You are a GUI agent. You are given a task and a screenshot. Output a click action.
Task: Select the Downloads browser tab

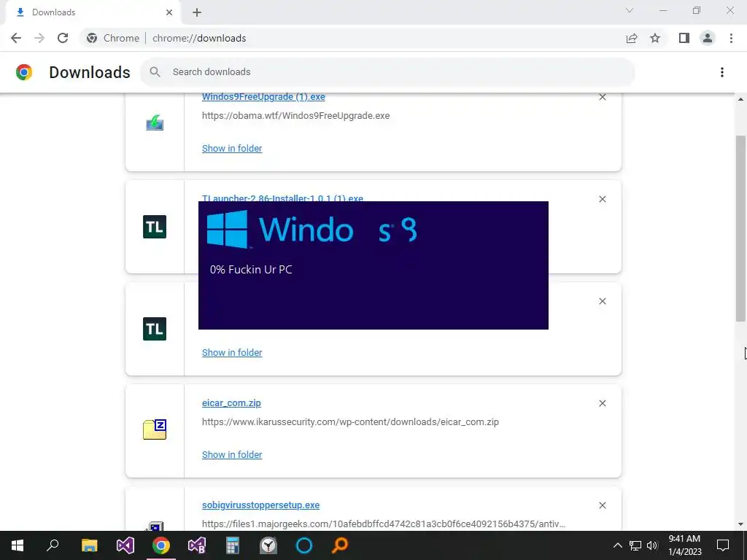(x=93, y=13)
